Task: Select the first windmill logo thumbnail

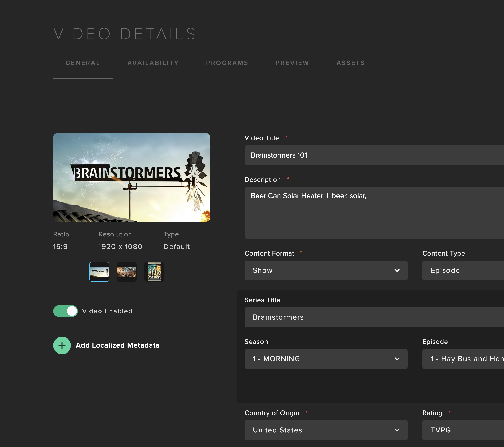Action: click(99, 272)
